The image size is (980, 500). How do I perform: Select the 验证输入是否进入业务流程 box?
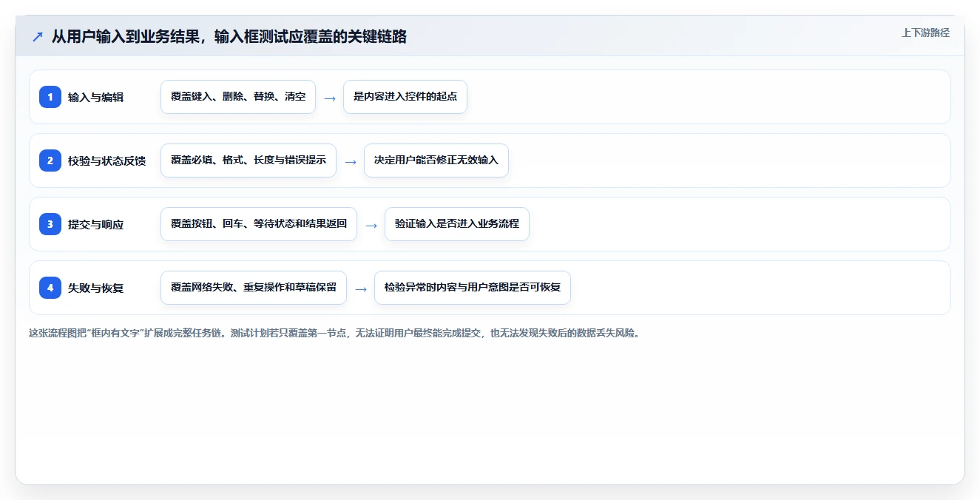pos(457,224)
